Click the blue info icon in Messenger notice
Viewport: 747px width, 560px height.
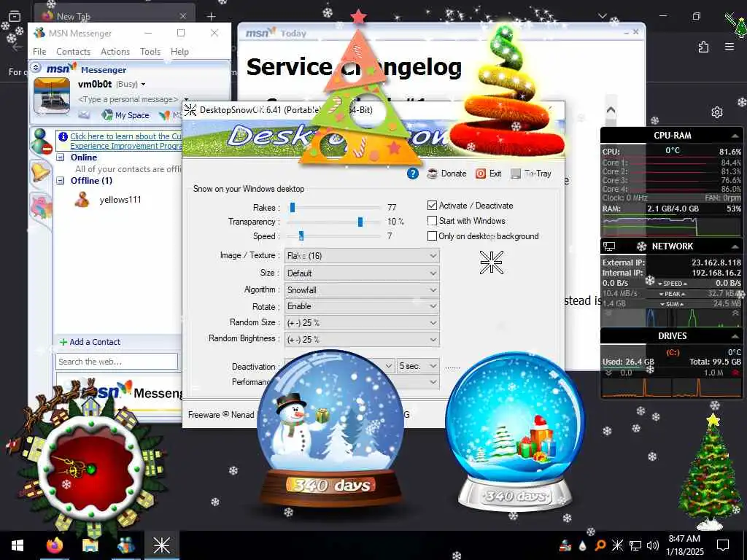(x=63, y=136)
